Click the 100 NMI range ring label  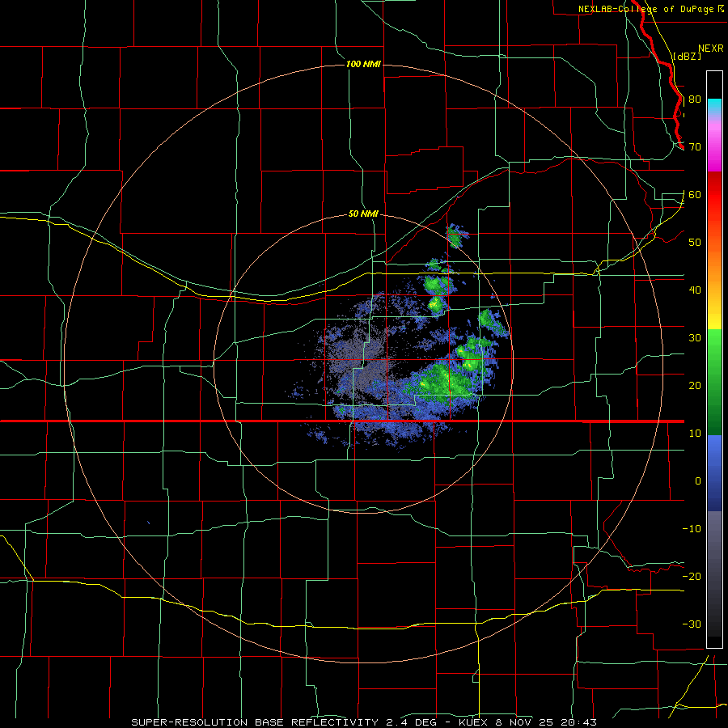point(363,64)
